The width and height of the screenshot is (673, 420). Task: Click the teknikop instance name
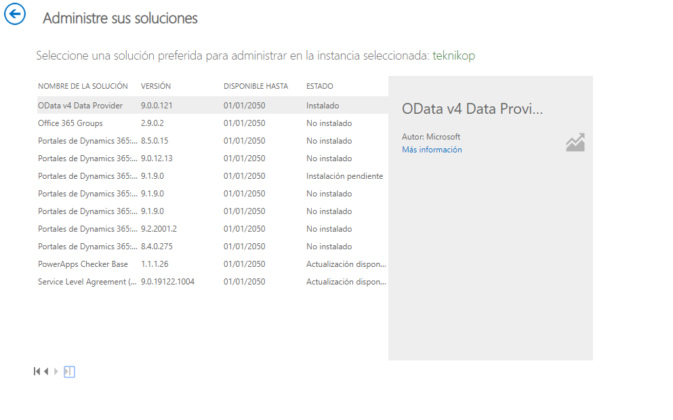454,56
